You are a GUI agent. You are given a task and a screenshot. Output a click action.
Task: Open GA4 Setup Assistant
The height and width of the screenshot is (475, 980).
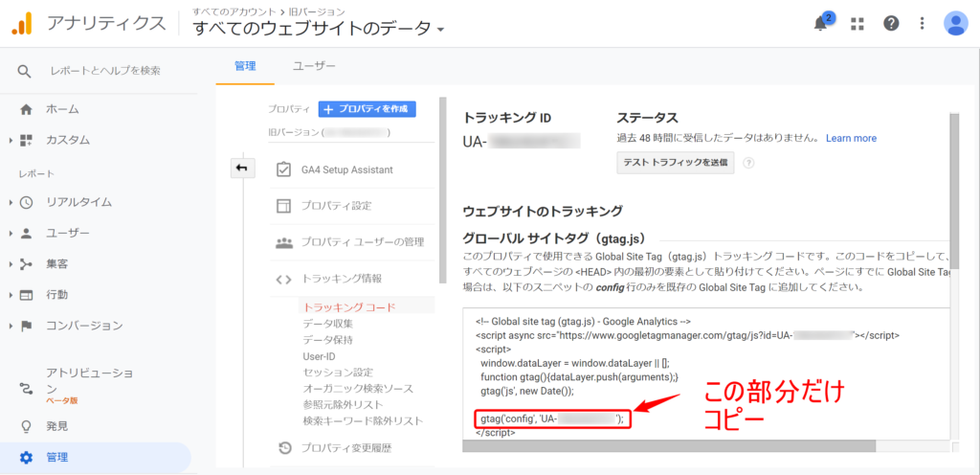[x=346, y=170]
